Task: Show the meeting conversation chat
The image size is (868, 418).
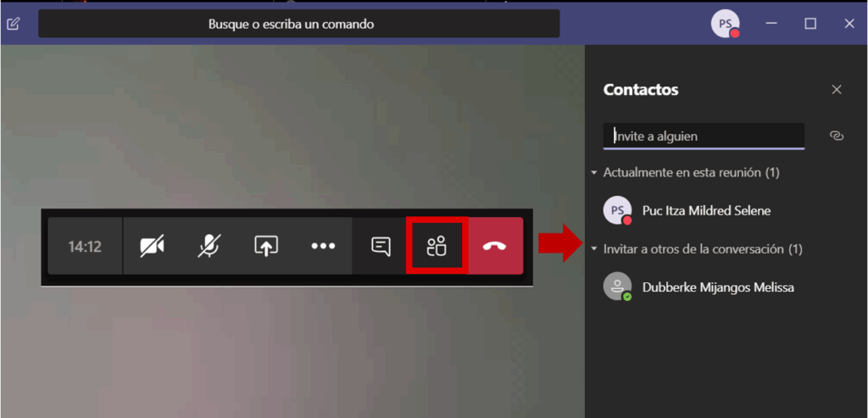Action: pos(381,247)
